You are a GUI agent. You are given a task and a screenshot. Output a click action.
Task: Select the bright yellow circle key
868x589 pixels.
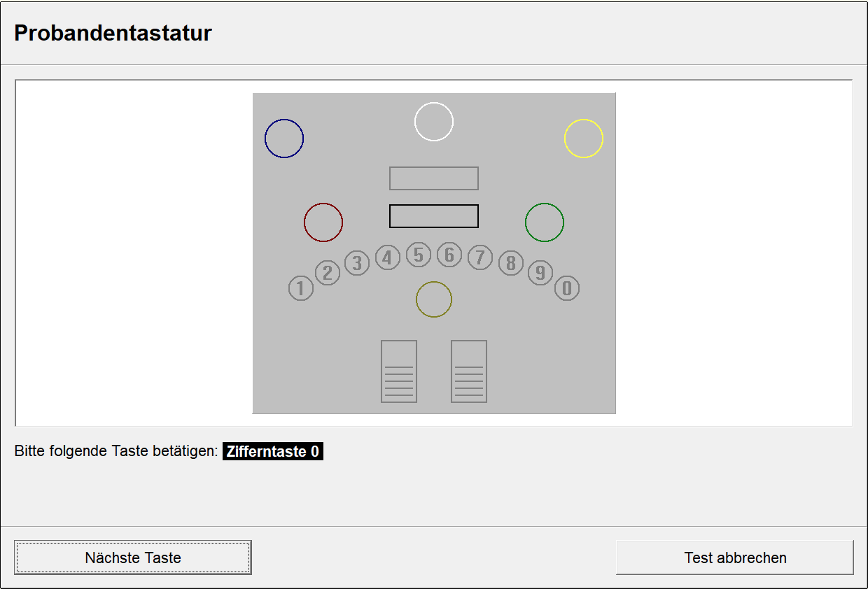pos(584,139)
